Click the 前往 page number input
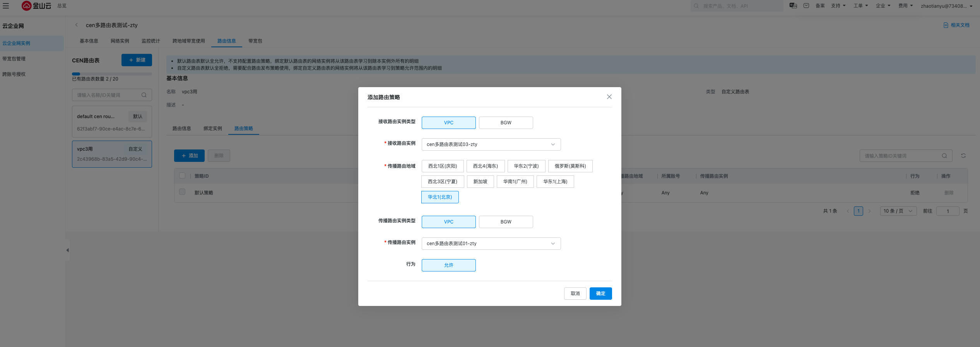This screenshot has width=980, height=347. (948, 211)
